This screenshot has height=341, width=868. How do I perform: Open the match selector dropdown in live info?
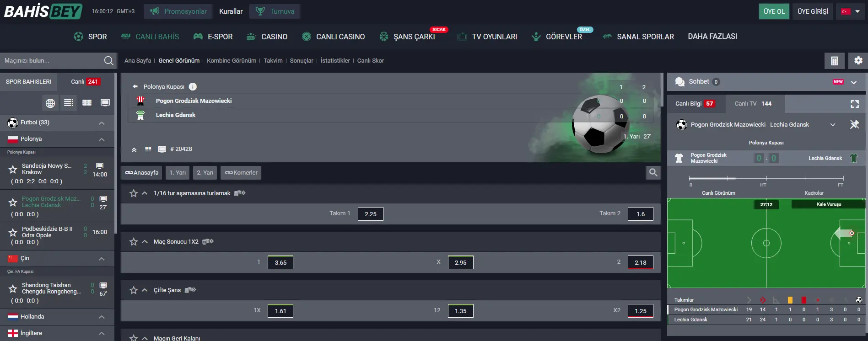click(833, 125)
